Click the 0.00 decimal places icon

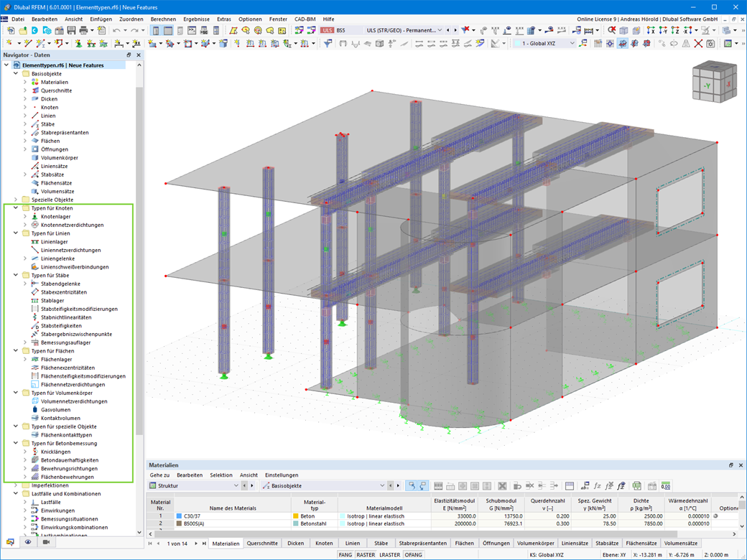(666, 486)
